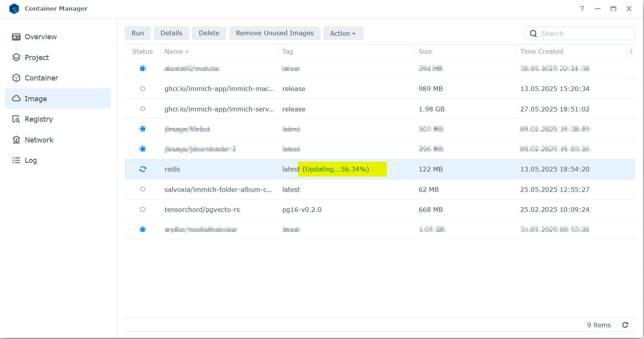
Task: Click the blue status icon in first blurred row
Action: pos(143,68)
